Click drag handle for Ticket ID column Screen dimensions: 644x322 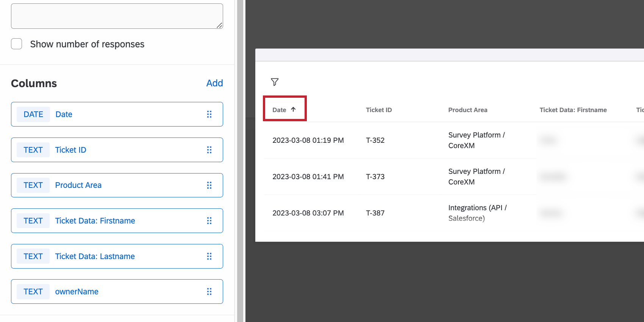209,150
